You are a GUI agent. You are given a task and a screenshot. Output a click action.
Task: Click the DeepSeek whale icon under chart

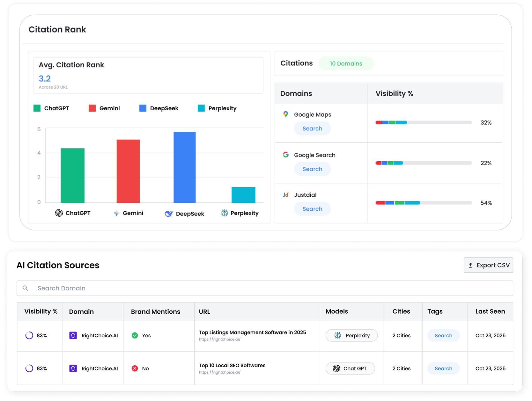point(169,214)
